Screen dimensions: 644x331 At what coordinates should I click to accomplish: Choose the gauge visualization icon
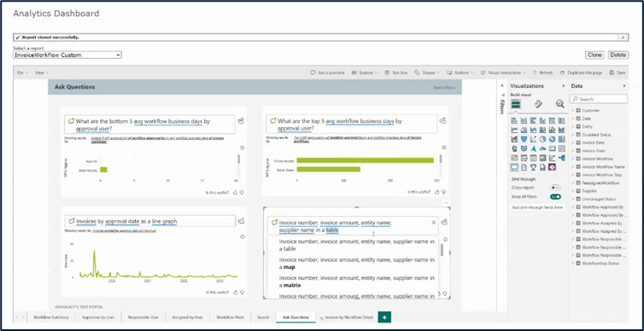(x=542, y=148)
